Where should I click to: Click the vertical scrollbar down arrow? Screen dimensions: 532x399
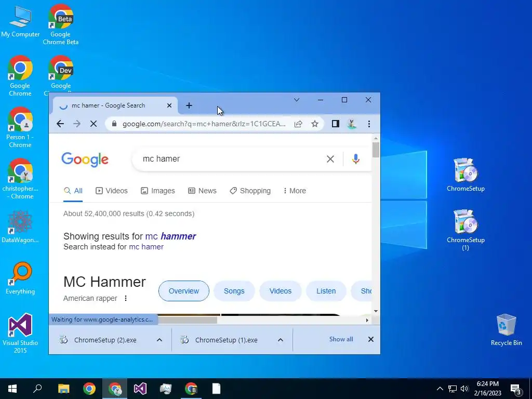click(x=376, y=311)
